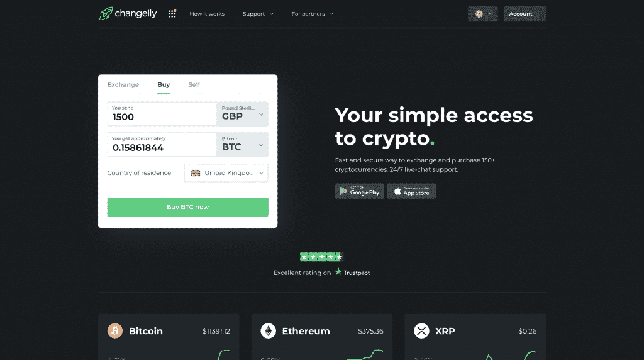Expand the GBP currency dropdown
Screen dimensions: 644x360
242,114
